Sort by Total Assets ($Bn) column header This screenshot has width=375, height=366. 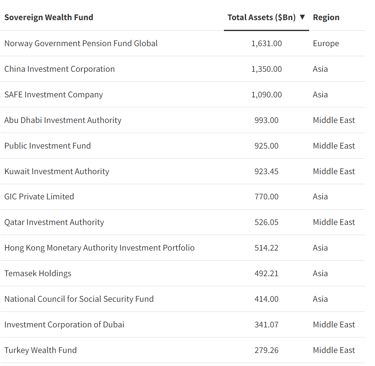click(261, 17)
